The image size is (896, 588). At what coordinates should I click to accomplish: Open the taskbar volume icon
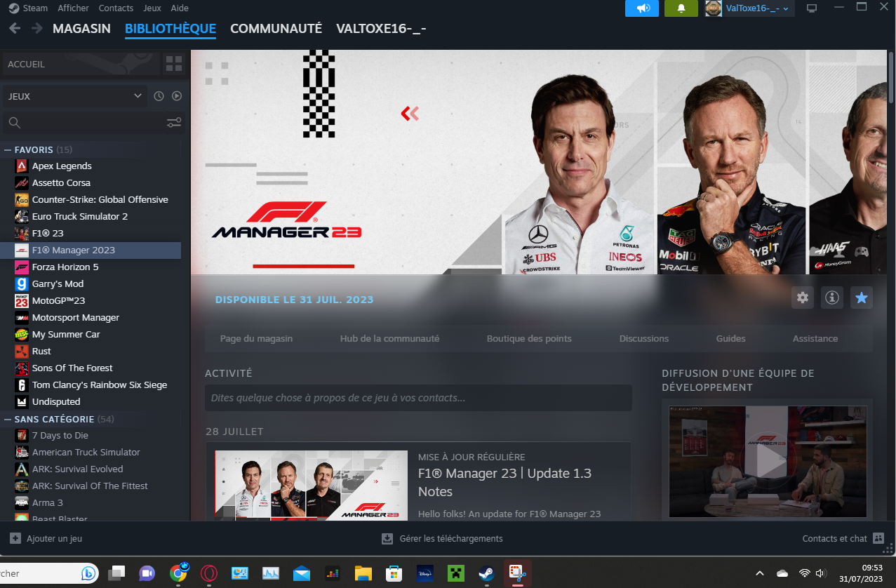820,573
